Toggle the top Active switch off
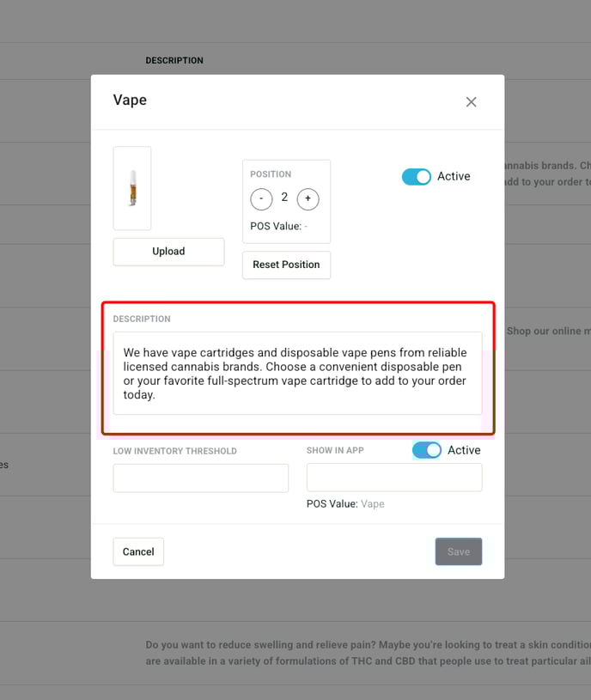The image size is (591, 700). [417, 177]
